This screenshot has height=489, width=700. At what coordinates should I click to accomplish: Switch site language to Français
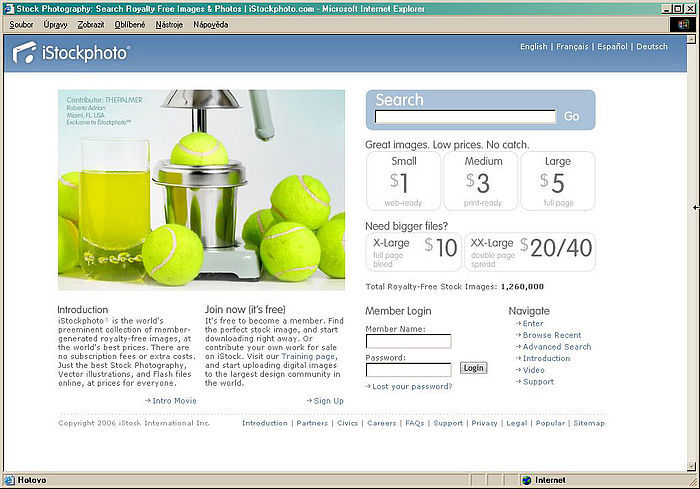[570, 47]
